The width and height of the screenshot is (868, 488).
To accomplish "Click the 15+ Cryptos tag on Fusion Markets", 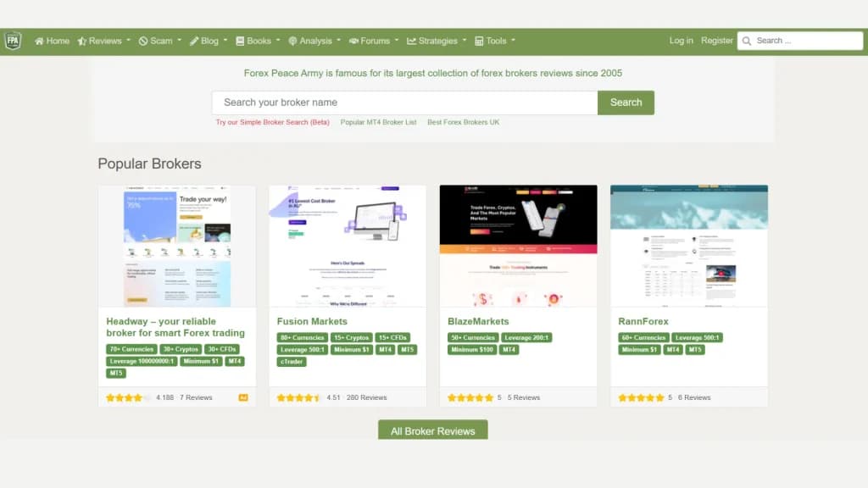I will pos(352,337).
